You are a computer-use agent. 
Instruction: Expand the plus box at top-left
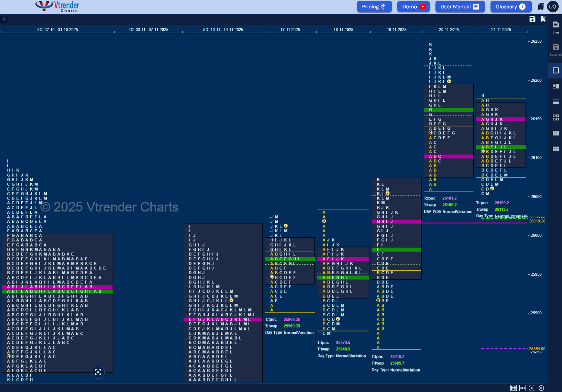pyautogui.click(x=4, y=19)
